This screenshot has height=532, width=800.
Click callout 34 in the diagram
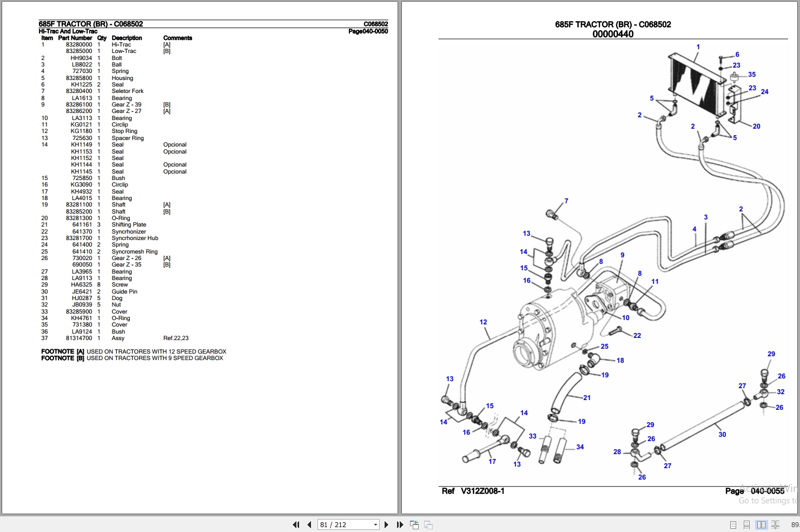580,447
